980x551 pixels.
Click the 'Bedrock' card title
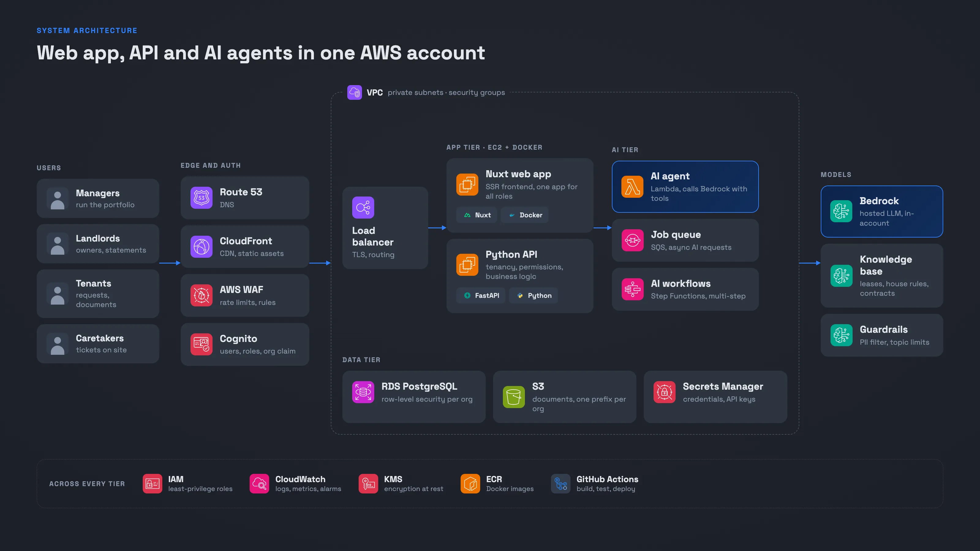pos(879,201)
